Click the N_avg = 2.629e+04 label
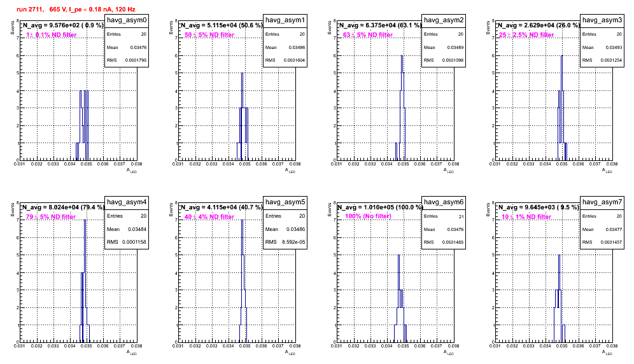The image size is (634, 364). (539, 25)
